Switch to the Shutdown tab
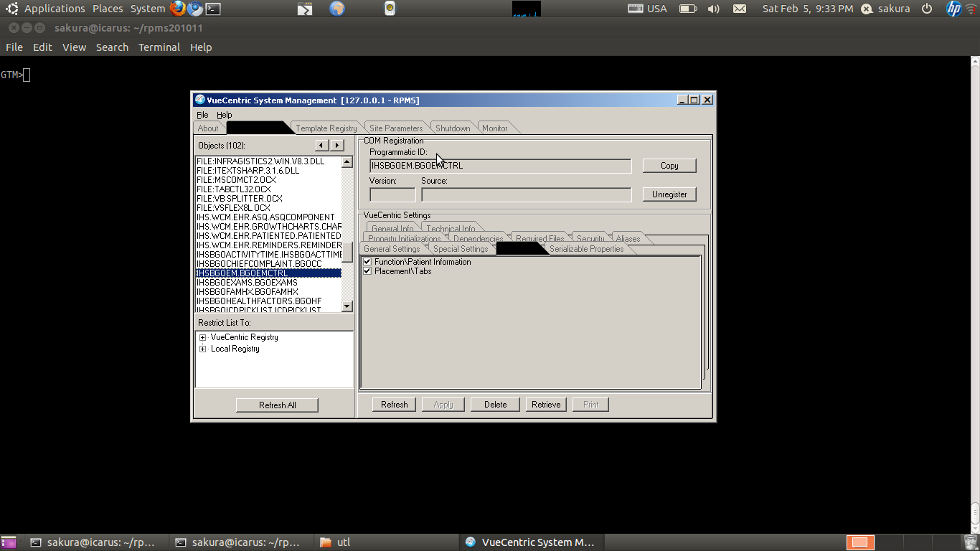Screen dimensions: 980x551 click(453, 128)
